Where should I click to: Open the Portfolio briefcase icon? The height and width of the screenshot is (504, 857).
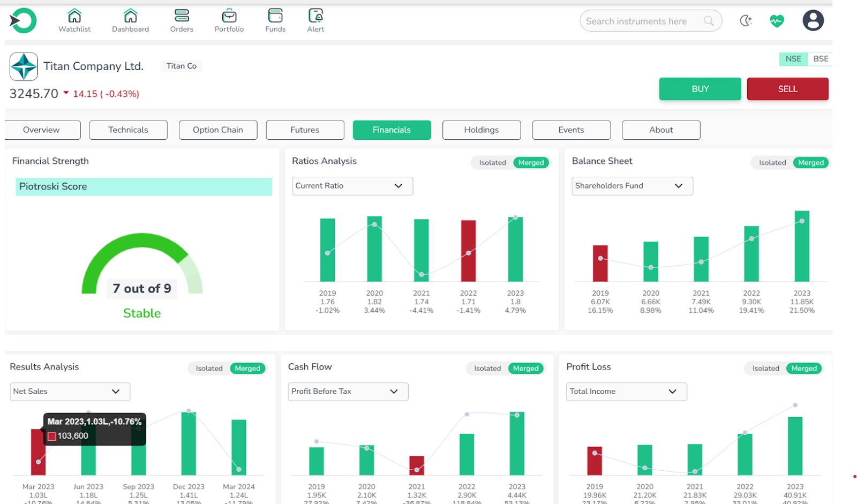click(x=229, y=16)
